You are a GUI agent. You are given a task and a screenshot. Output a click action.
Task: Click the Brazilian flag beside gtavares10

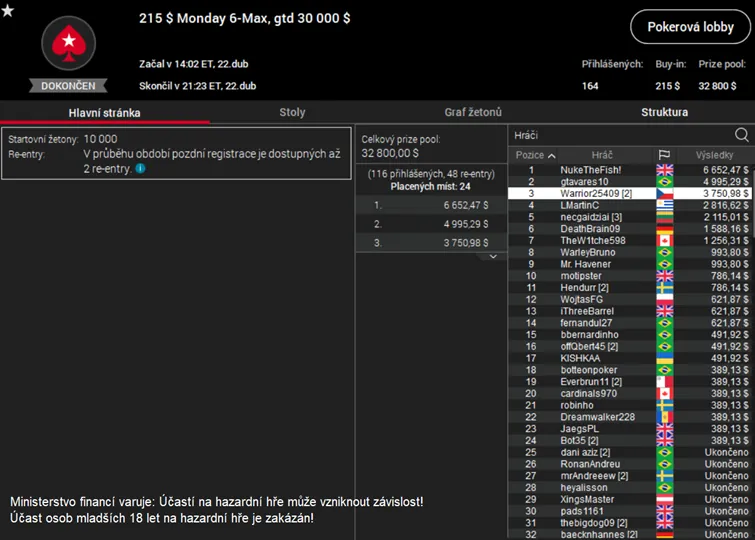tap(664, 182)
